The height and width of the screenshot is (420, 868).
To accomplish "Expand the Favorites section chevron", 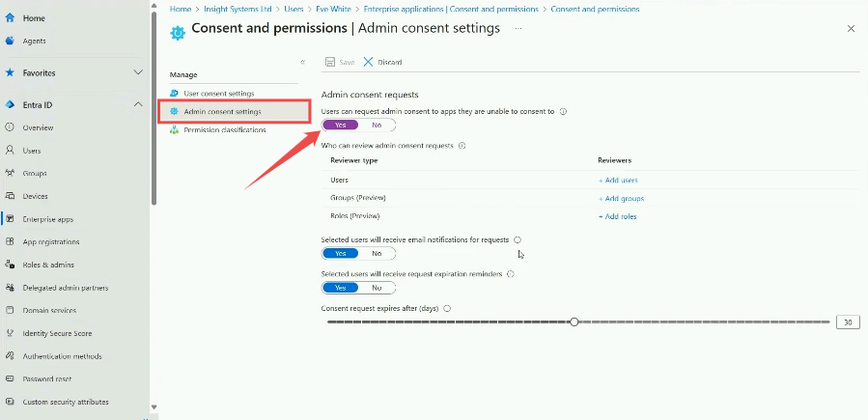I will pos(138,72).
